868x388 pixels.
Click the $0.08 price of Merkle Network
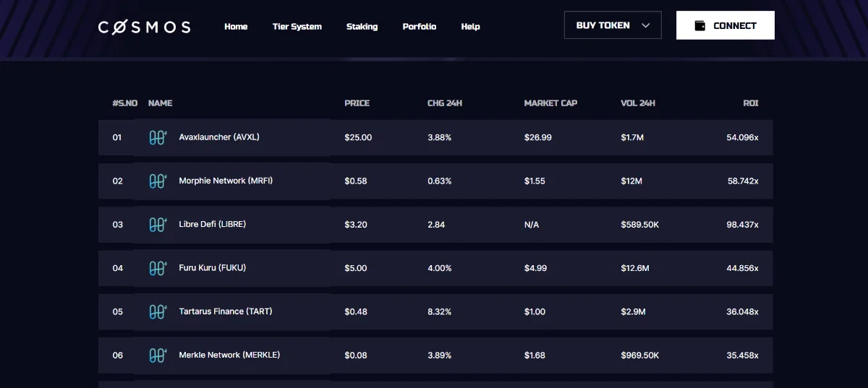click(356, 355)
